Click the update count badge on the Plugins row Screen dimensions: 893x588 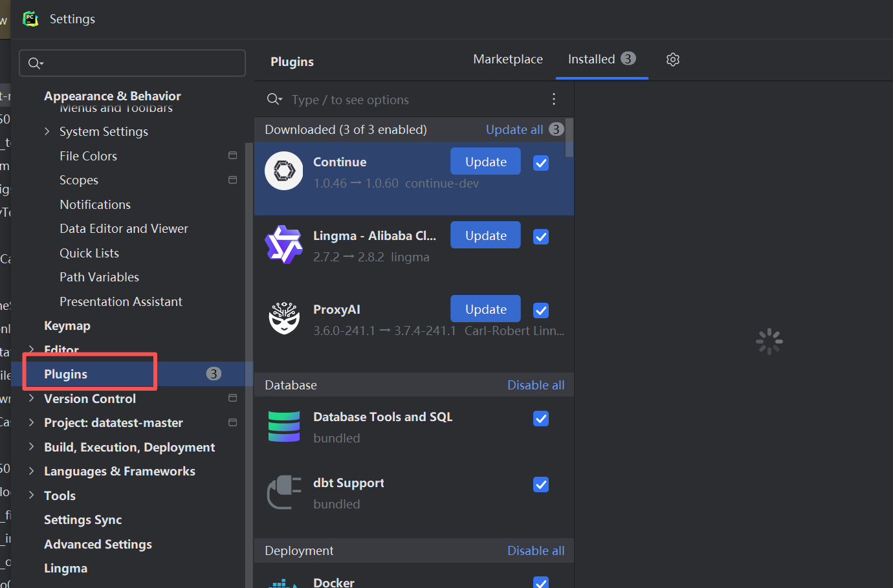coord(214,374)
